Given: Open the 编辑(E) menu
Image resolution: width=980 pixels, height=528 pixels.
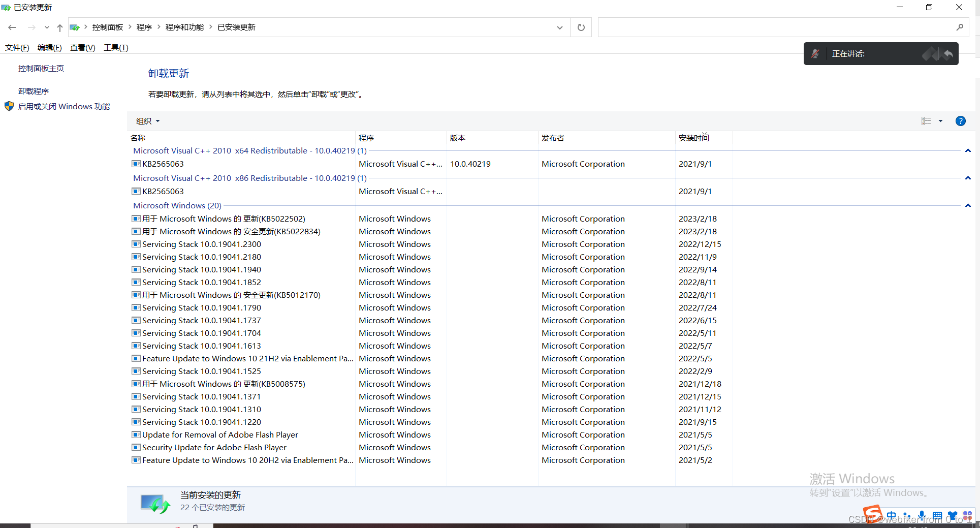Looking at the screenshot, I should pos(50,48).
